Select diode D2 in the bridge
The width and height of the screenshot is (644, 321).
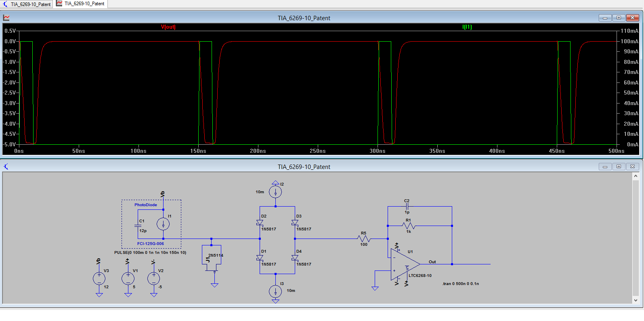point(260,223)
